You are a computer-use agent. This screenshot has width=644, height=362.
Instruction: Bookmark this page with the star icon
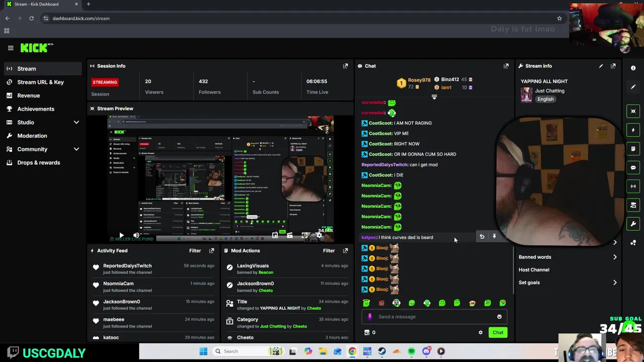(559, 18)
